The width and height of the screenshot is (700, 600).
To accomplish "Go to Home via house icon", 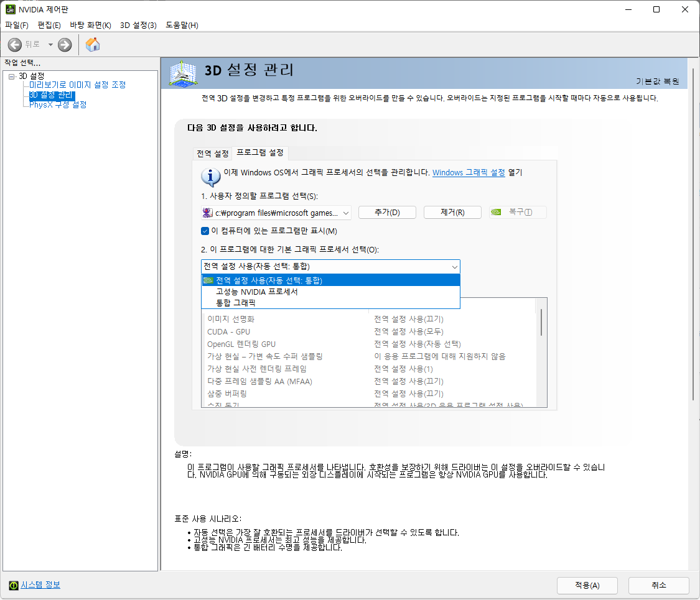I will tap(93, 45).
